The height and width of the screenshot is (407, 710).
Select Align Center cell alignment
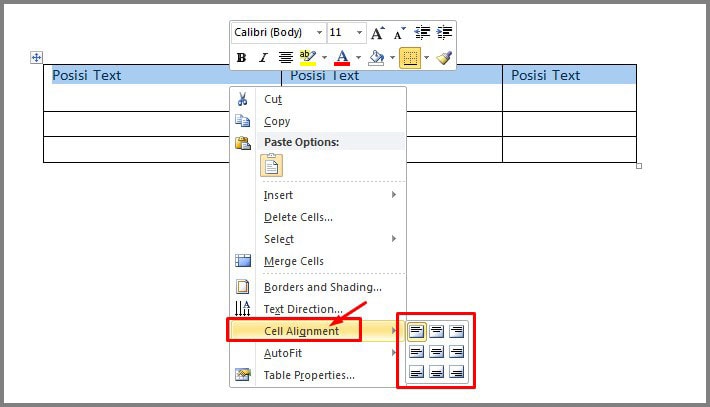click(x=437, y=352)
